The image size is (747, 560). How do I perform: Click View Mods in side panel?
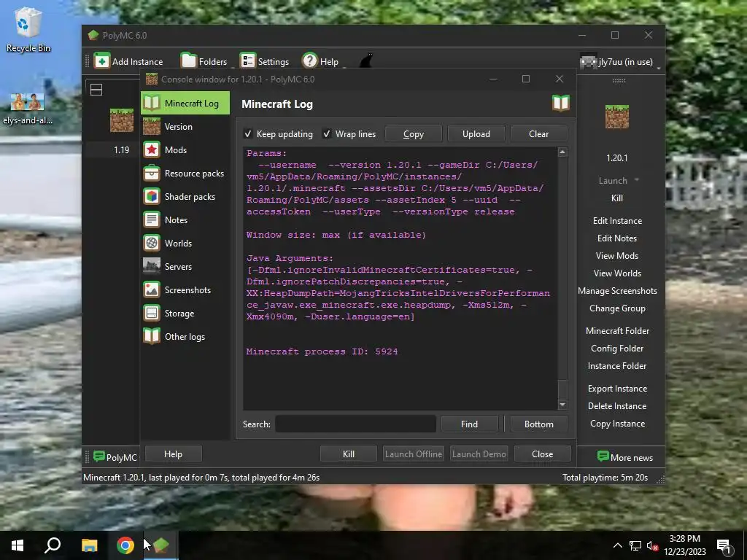coord(617,256)
